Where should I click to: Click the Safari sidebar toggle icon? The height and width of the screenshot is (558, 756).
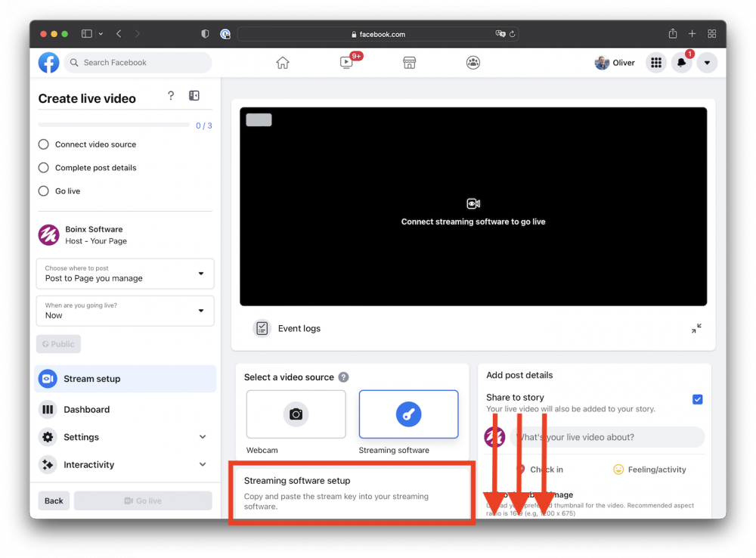tap(87, 34)
